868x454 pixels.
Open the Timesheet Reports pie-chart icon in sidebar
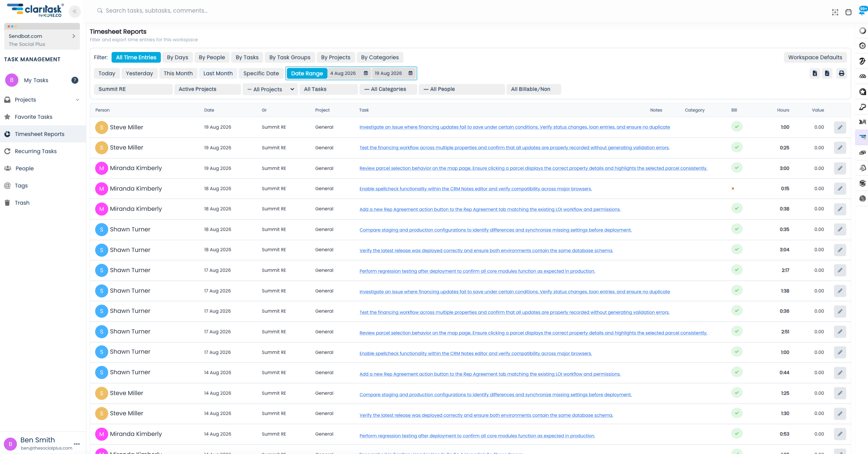(x=7, y=134)
